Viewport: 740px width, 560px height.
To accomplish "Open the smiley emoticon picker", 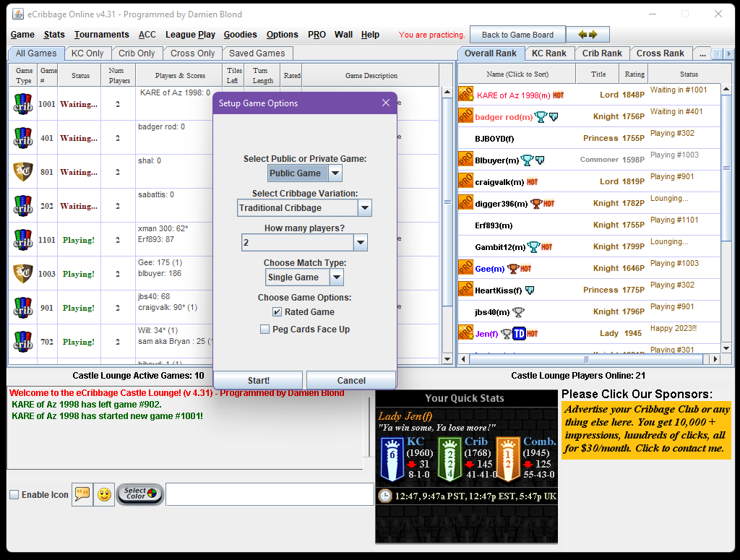I will 104,494.
